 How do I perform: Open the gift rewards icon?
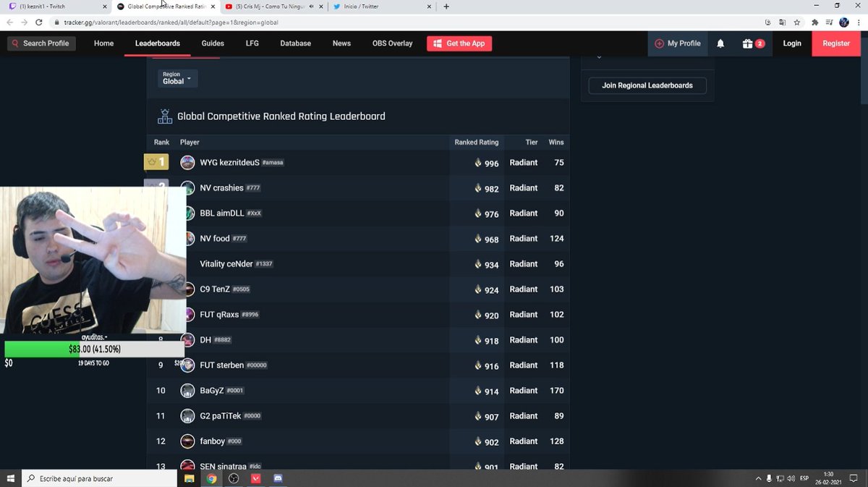747,43
